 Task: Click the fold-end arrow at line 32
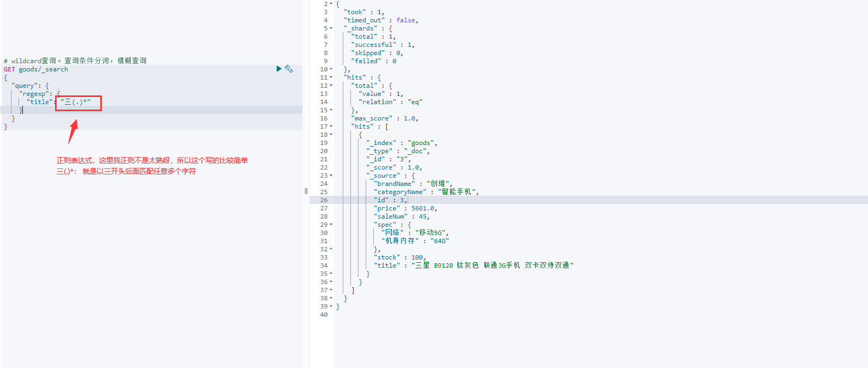[331, 249]
